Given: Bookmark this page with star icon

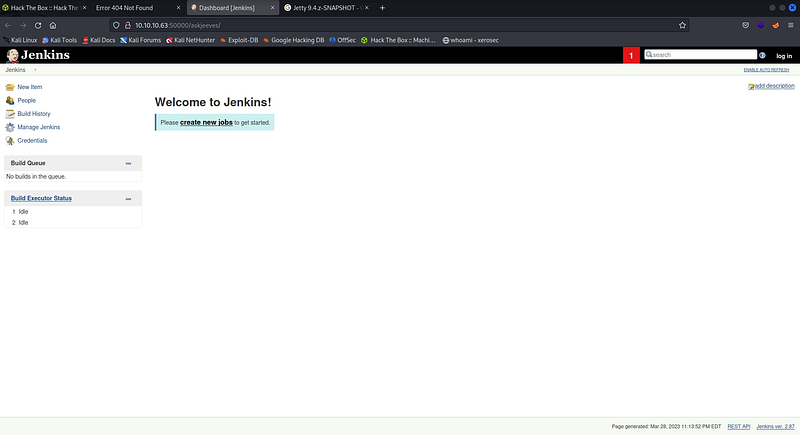Looking at the screenshot, I should click(682, 25).
